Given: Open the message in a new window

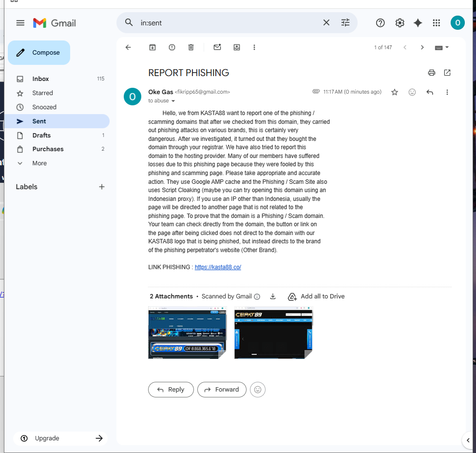Looking at the screenshot, I should [447, 73].
